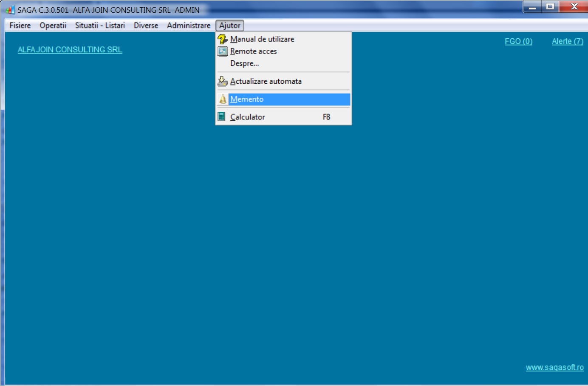Click the SAGA application icon in title bar

coord(10,10)
